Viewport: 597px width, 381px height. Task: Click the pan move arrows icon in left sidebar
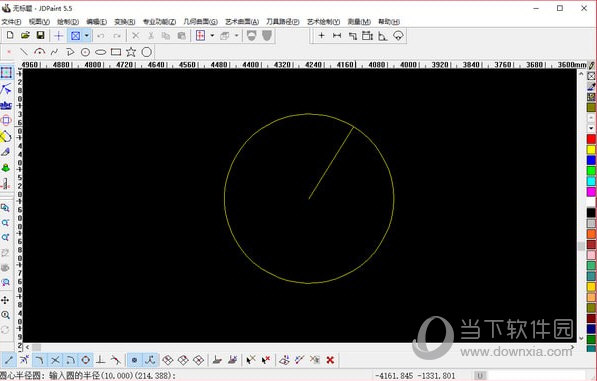[x=5, y=300]
